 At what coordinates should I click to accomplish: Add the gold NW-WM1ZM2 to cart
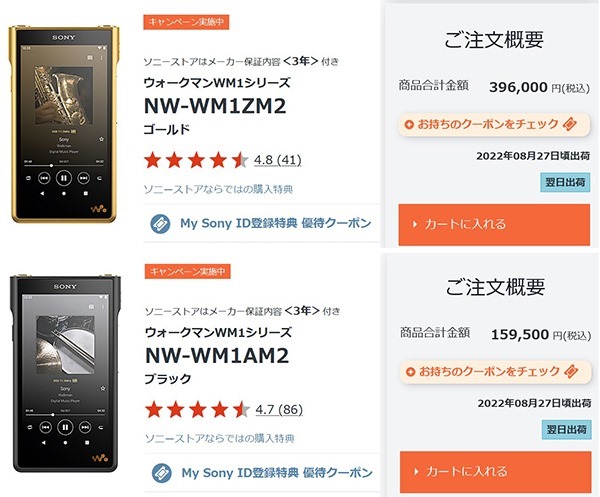click(494, 225)
